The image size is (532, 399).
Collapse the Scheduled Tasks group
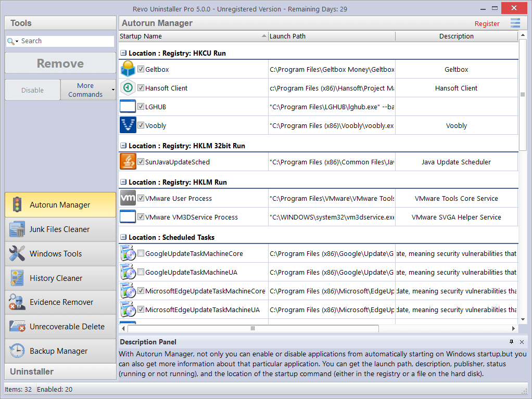[123, 237]
